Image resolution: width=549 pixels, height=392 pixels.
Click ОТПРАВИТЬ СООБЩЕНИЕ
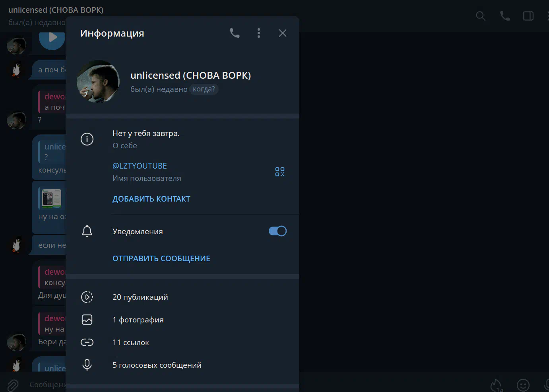point(161,258)
